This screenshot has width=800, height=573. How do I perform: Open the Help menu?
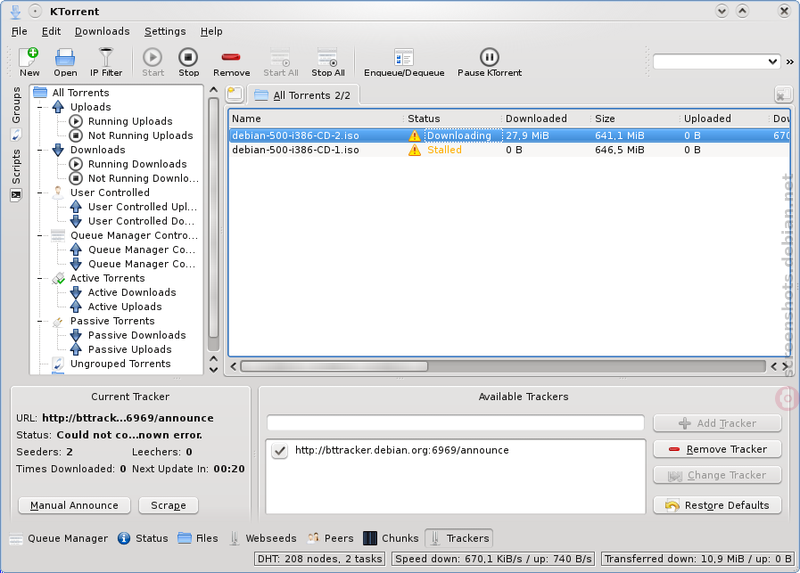click(211, 32)
